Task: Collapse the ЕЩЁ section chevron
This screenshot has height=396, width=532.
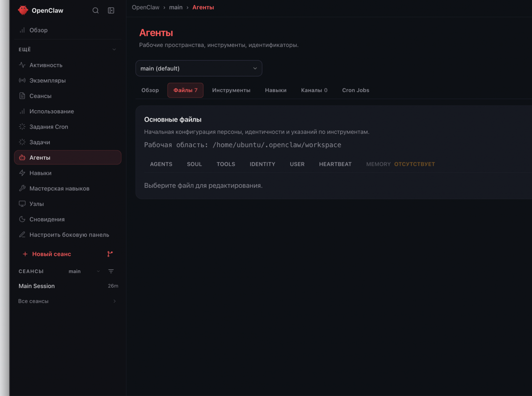Action: click(x=114, y=49)
